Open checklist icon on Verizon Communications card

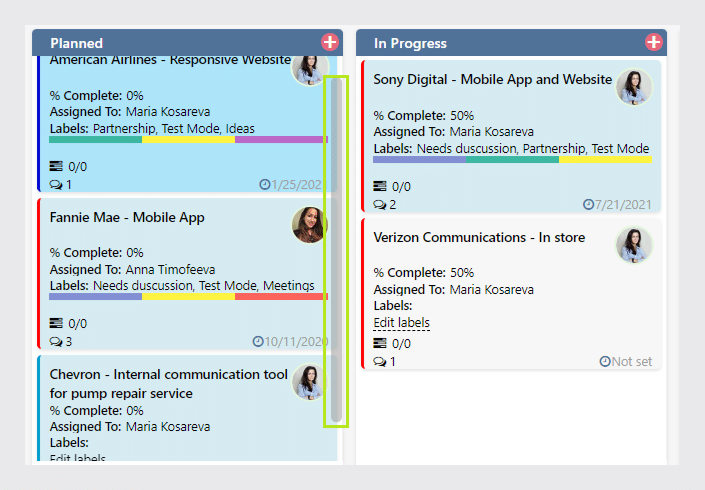[x=380, y=343]
